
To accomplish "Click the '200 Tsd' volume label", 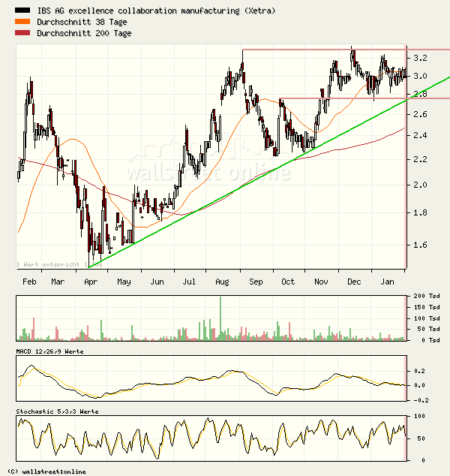I will pyautogui.click(x=427, y=296).
